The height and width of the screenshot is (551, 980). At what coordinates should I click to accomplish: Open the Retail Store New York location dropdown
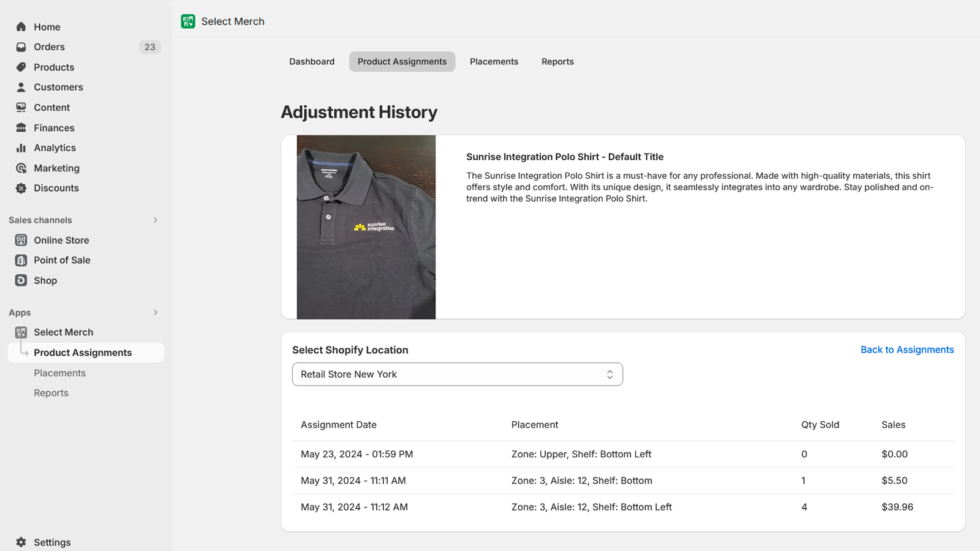coord(457,374)
